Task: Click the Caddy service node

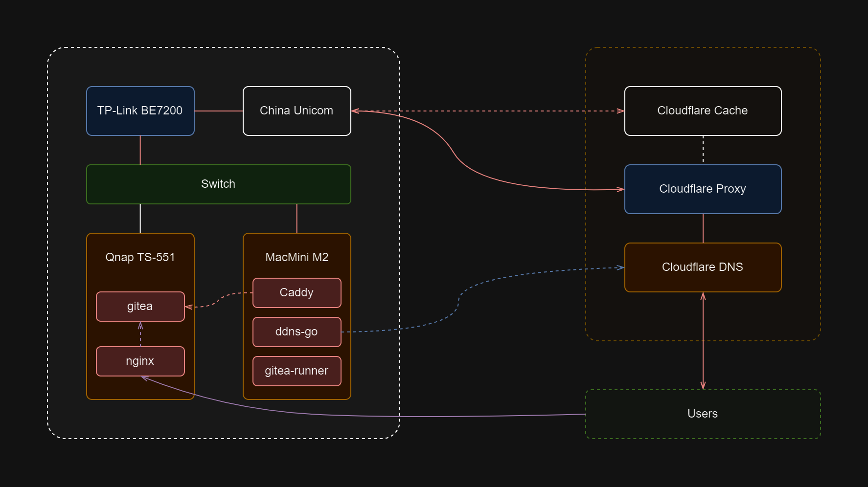Action: pyautogui.click(x=297, y=293)
